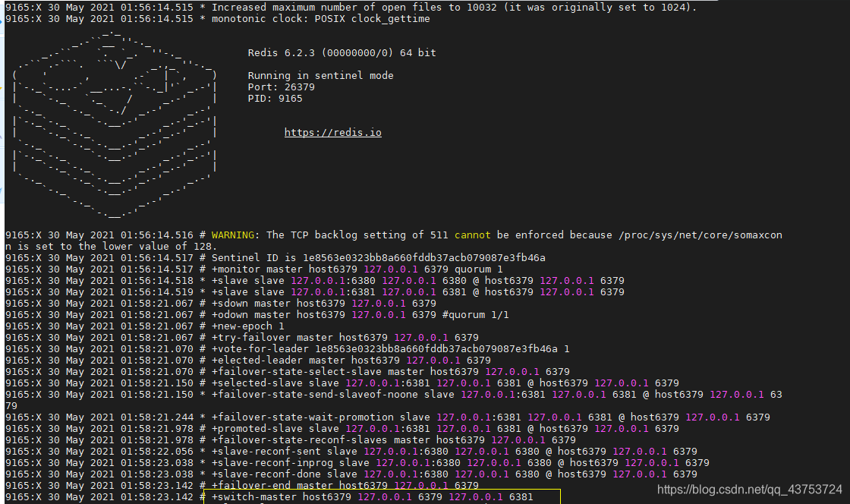Click the '+slave-reconf-inprog' log entry
850x504 pixels.
tap(357, 463)
